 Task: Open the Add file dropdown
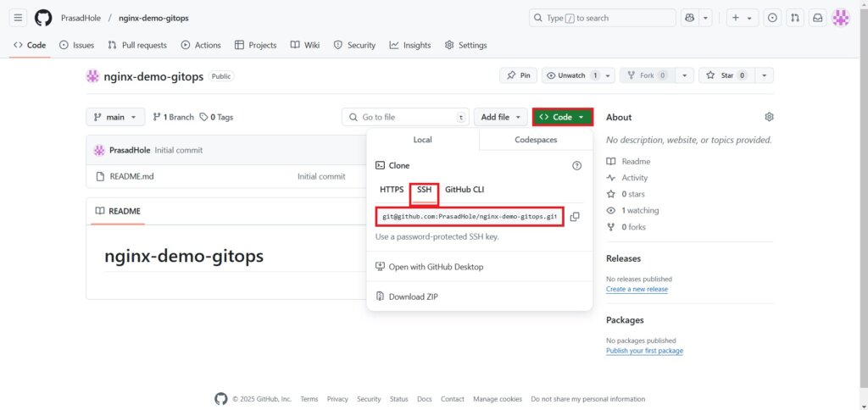tap(500, 117)
